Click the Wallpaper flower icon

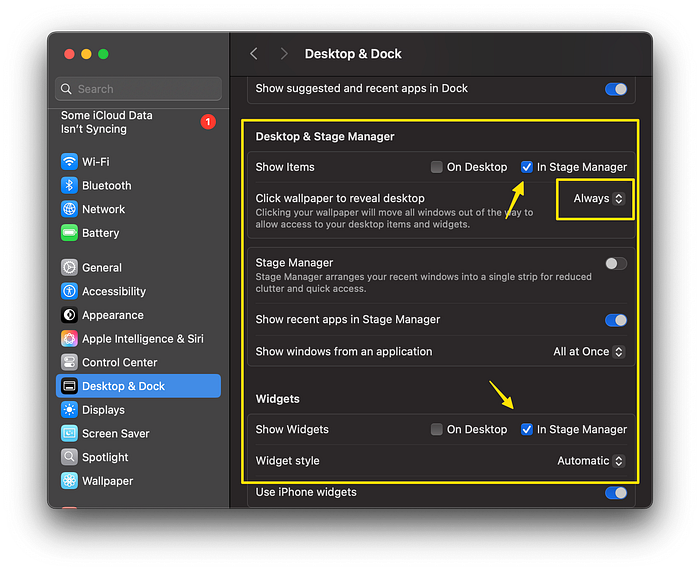[69, 480]
